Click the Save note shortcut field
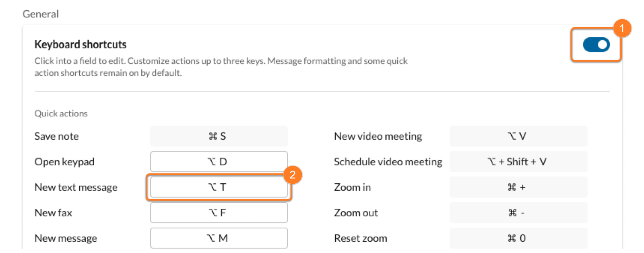Screen dimensions: 644x253 (x=219, y=136)
